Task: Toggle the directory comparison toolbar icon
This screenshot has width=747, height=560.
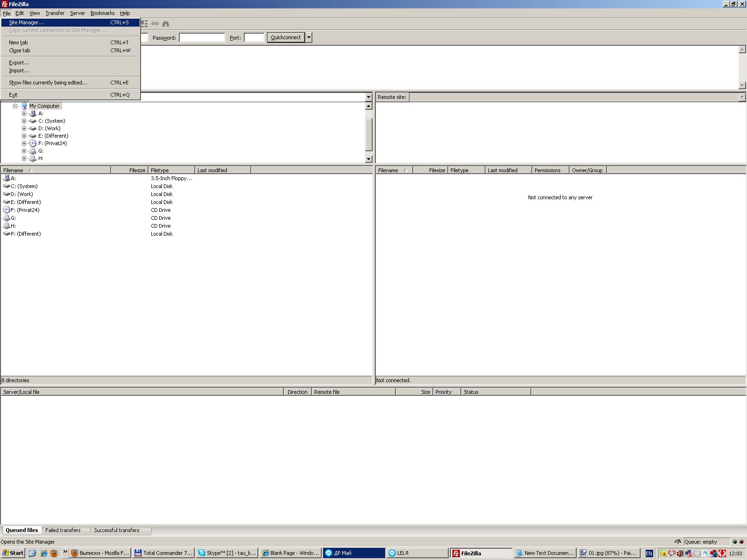Action: coord(144,24)
